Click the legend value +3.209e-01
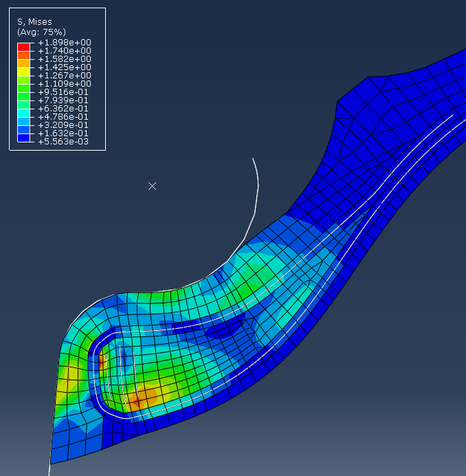This screenshot has width=466, height=476. (63, 125)
